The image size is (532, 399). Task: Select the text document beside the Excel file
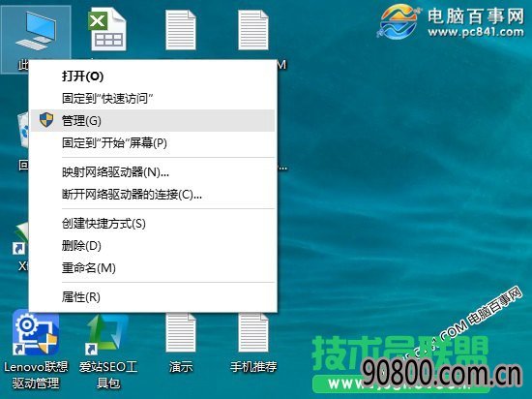pyautogui.click(x=181, y=30)
